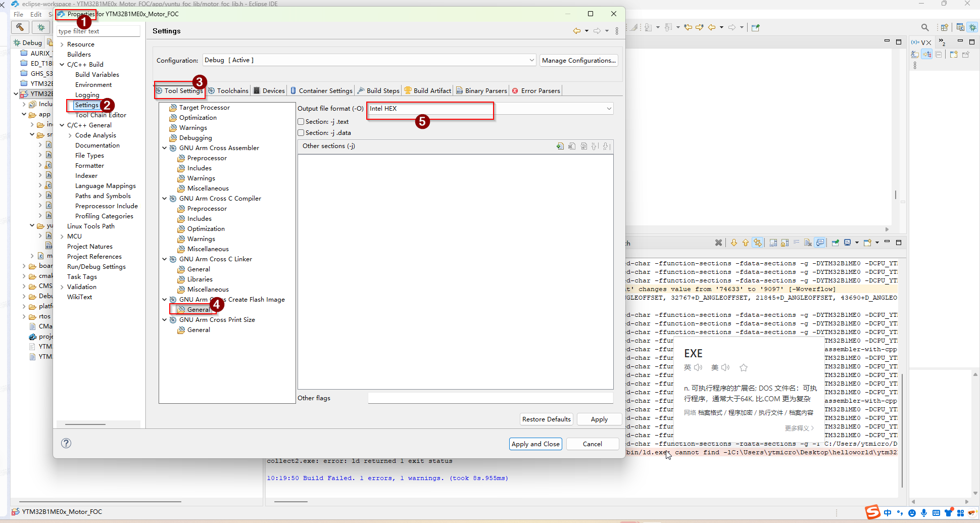
Task: Toggle the console scroll lock icon
Action: [785, 243]
